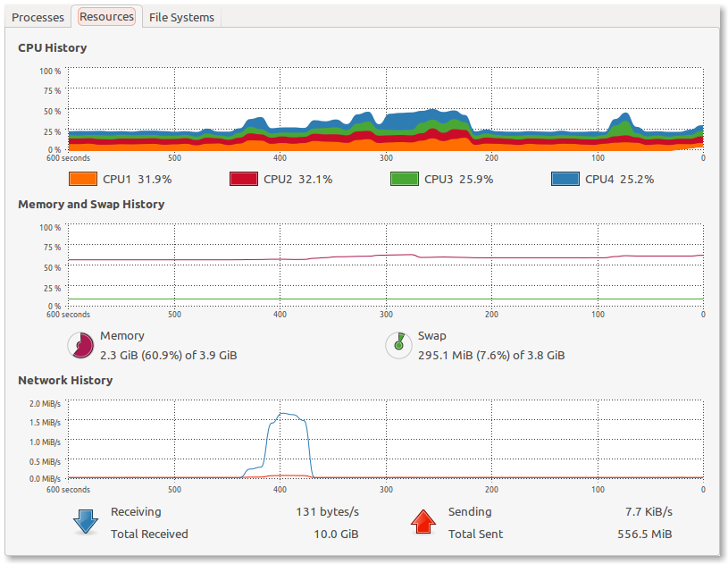Select the Resources tab
The height and width of the screenshot is (564, 728).
(x=106, y=17)
